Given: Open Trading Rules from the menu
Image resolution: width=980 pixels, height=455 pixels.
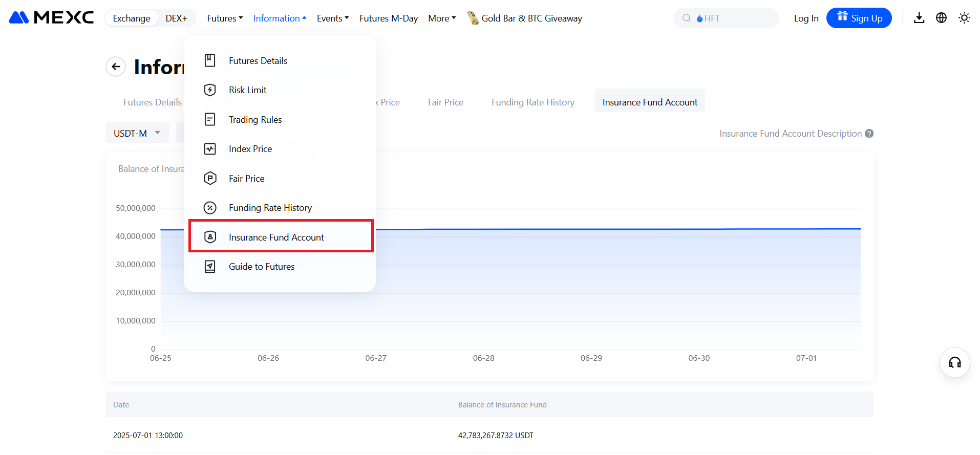Looking at the screenshot, I should tap(255, 120).
